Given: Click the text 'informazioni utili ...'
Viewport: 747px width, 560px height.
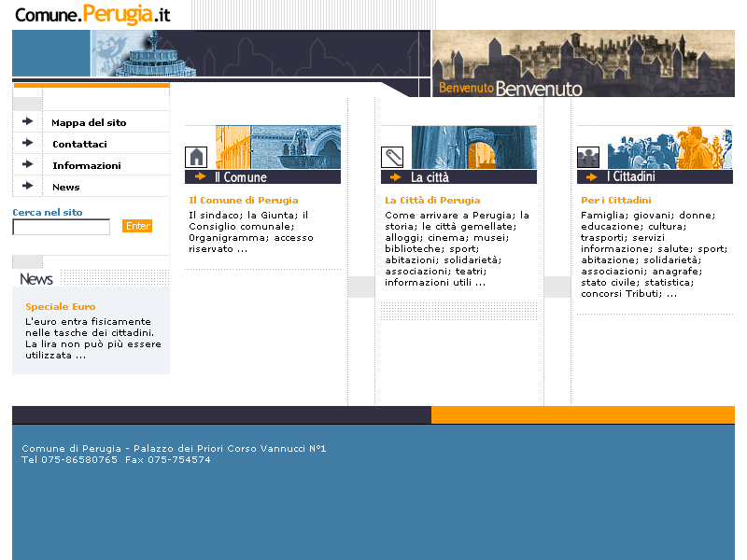Looking at the screenshot, I should [435, 283].
